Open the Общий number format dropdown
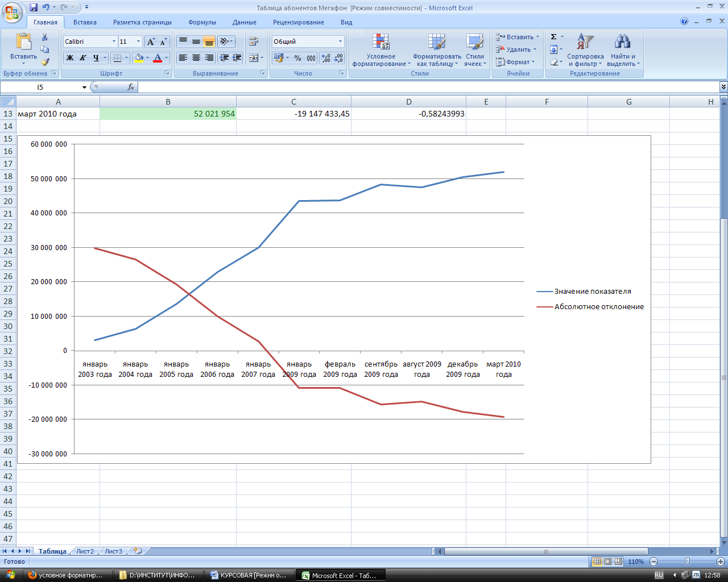 341,41
